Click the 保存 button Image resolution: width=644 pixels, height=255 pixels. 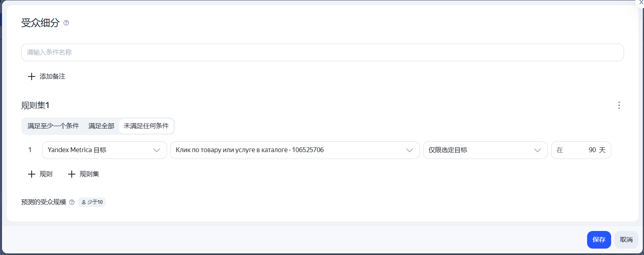[599, 240]
